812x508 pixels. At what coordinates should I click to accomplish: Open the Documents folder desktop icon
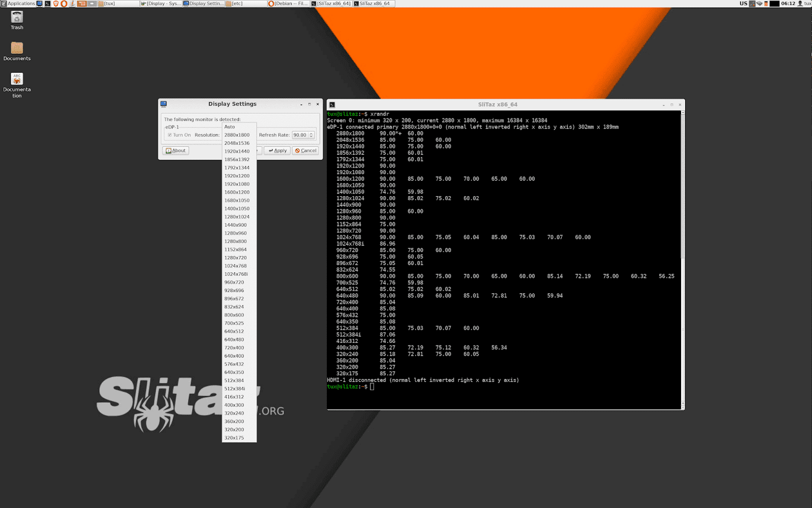point(17,51)
